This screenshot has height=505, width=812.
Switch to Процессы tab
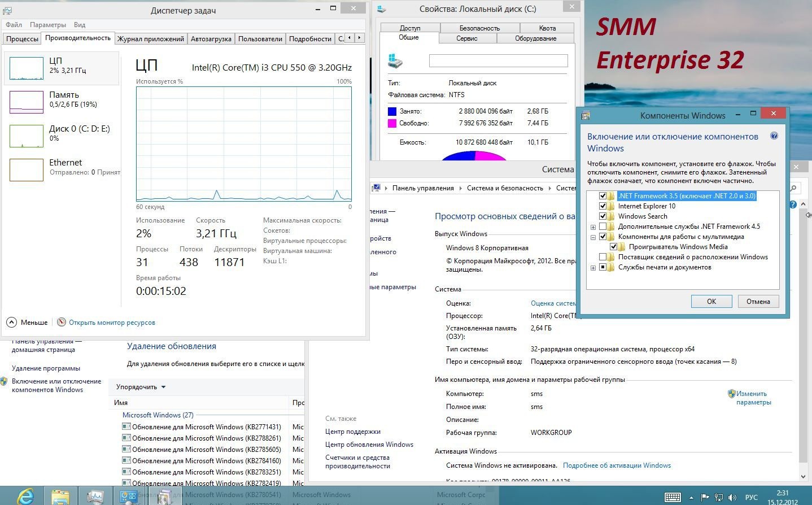pos(22,39)
